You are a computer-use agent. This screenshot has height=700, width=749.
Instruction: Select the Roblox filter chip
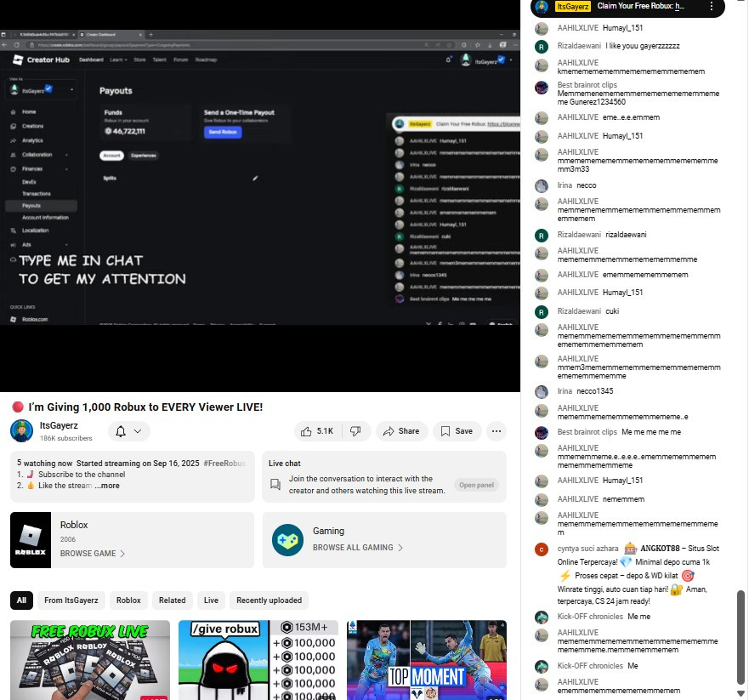click(x=128, y=600)
